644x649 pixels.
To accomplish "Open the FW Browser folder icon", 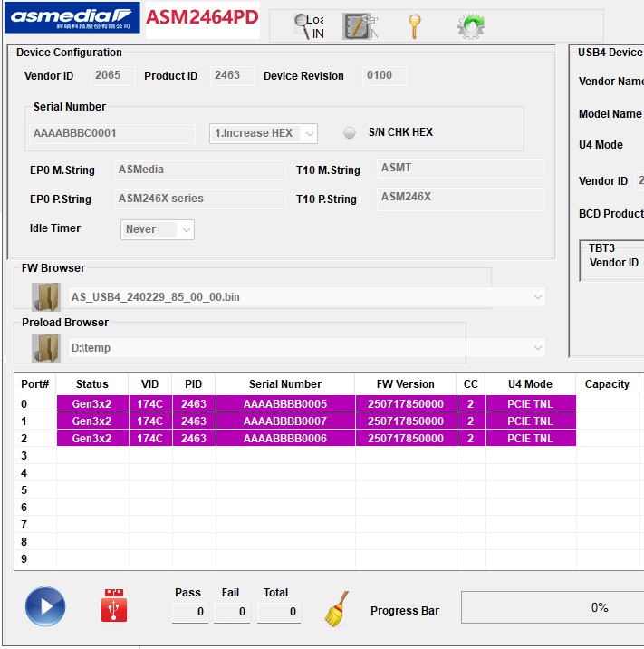I will 45,296.
